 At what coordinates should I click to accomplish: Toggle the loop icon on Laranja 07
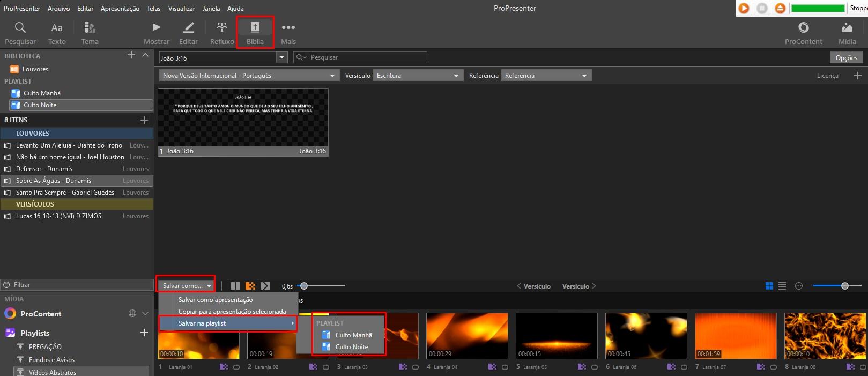774,367
